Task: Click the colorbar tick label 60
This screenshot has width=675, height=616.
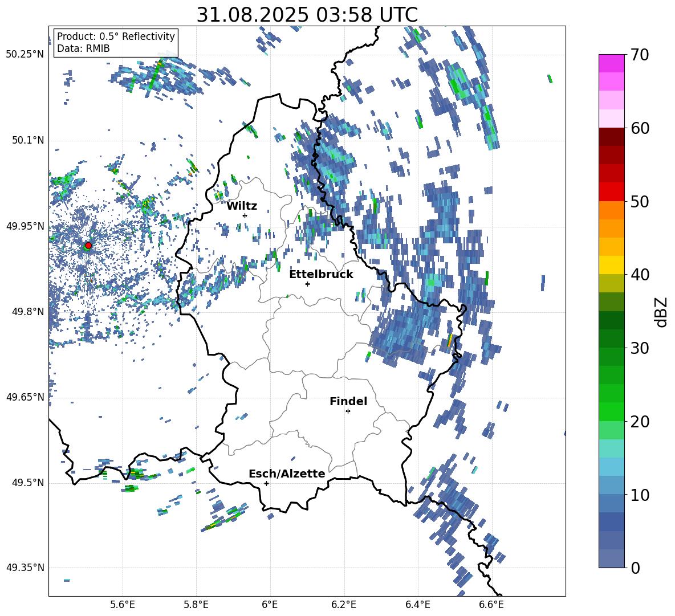Action: [639, 128]
